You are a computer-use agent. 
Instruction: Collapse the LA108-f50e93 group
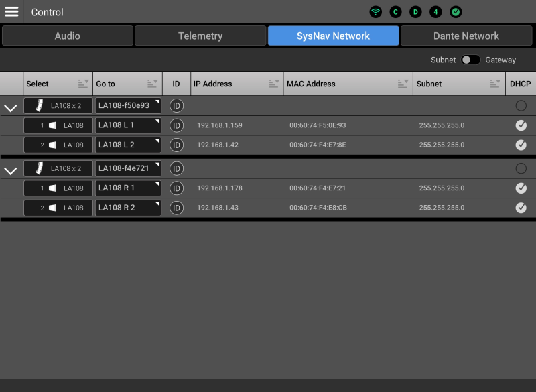pyautogui.click(x=11, y=108)
